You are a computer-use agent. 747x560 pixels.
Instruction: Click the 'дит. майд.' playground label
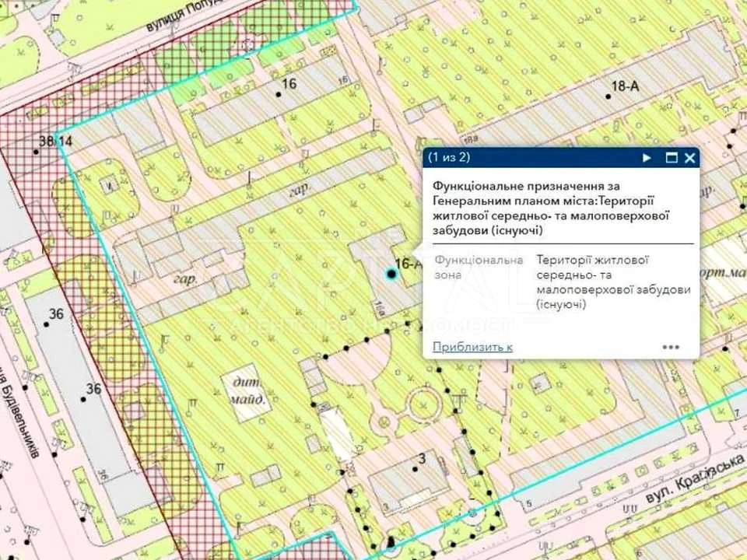[x=247, y=390]
